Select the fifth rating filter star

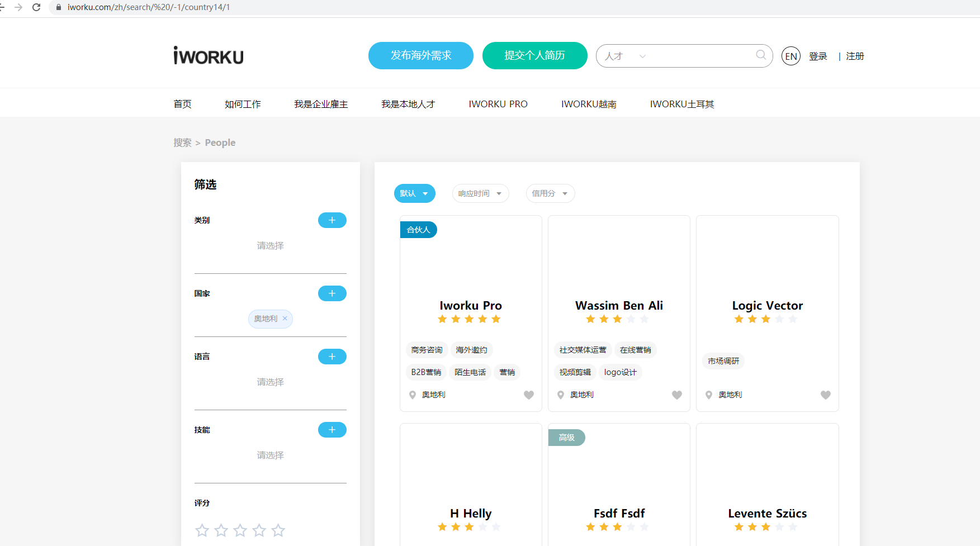coord(278,530)
